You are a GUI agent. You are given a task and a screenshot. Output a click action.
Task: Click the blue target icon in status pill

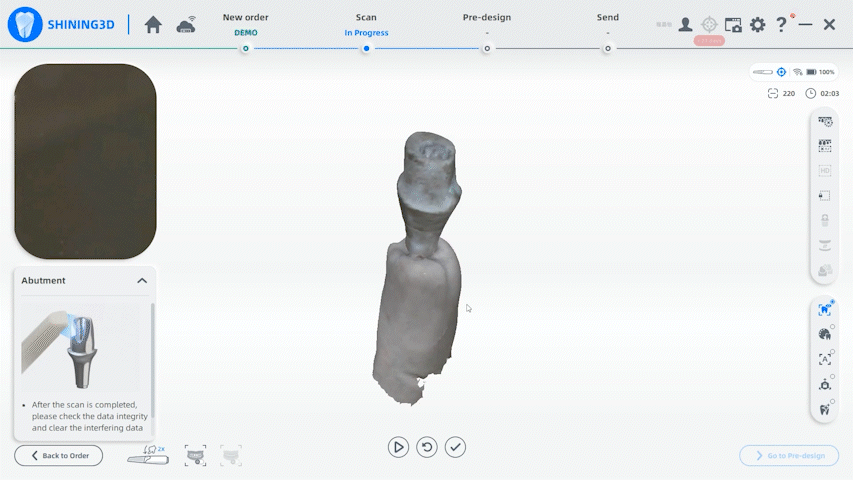(782, 72)
